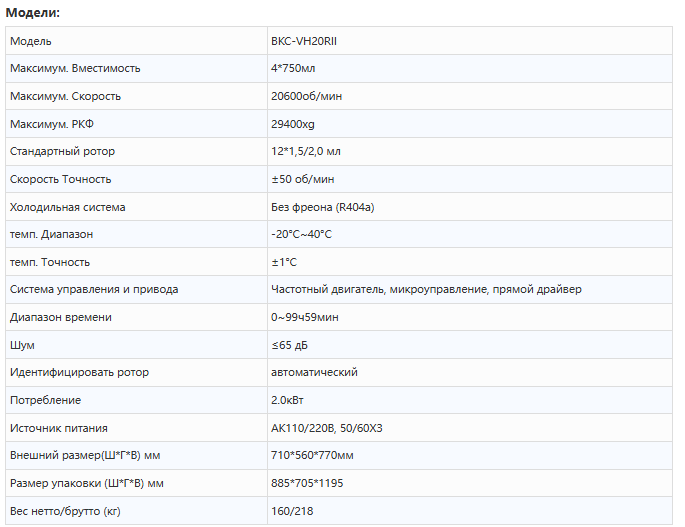
Task: Select the power consumption value 2.0кВт
Action: point(290,400)
